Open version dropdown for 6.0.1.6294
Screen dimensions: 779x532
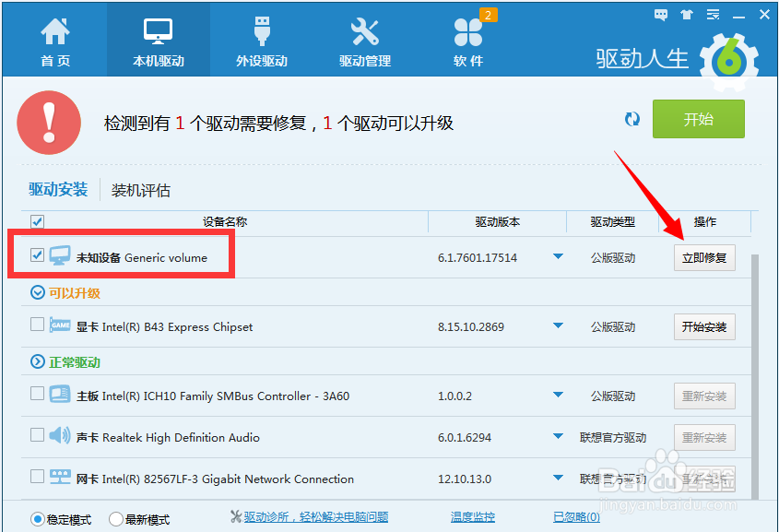(558, 437)
